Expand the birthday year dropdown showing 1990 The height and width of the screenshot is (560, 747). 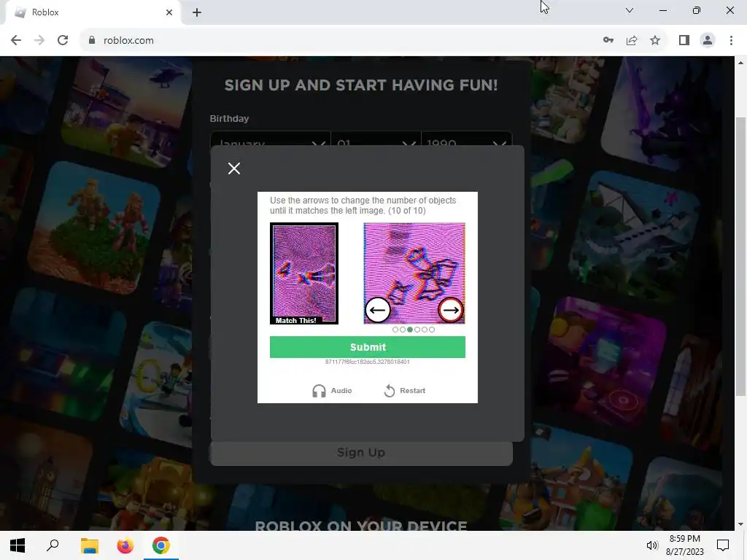click(x=466, y=139)
